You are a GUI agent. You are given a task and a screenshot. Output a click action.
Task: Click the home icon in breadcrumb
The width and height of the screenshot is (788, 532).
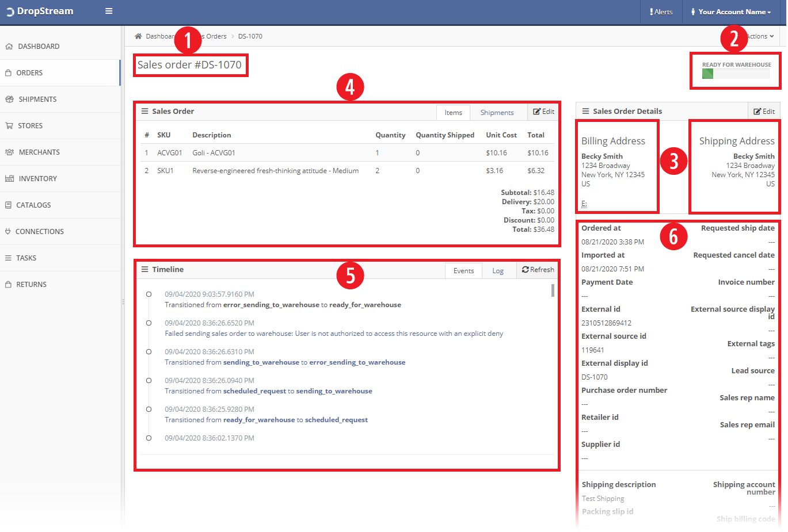[138, 36]
